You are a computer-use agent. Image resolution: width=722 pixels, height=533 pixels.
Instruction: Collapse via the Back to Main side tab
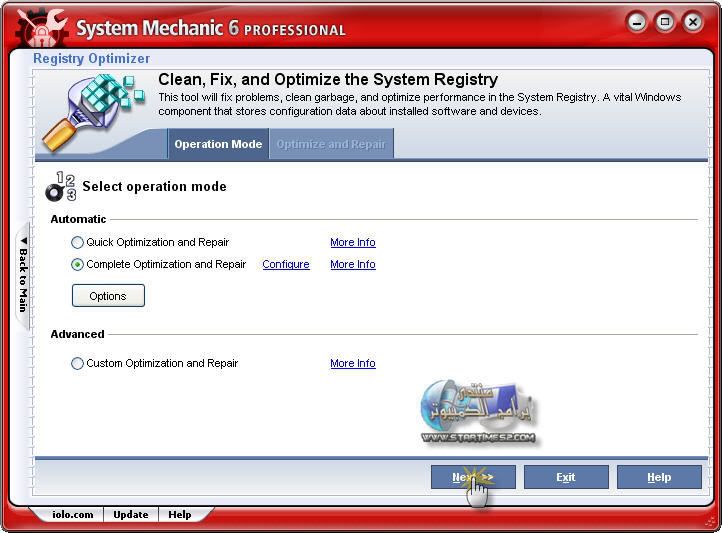(23, 275)
